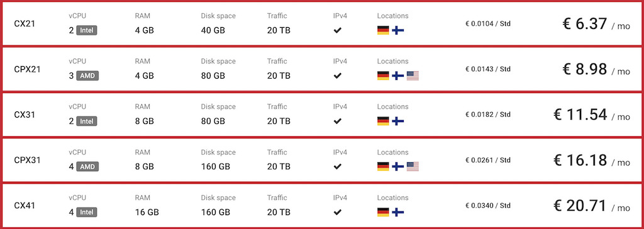Screen dimensions: 644x229
Task: Click the Finland flag in the CX41 row
Action: point(398,212)
